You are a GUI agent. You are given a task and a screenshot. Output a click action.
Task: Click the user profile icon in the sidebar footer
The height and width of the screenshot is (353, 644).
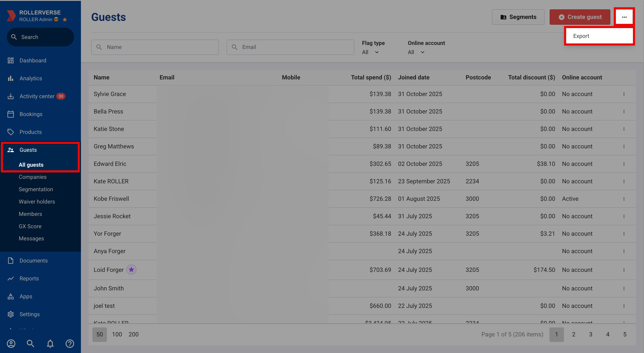pyautogui.click(x=11, y=343)
